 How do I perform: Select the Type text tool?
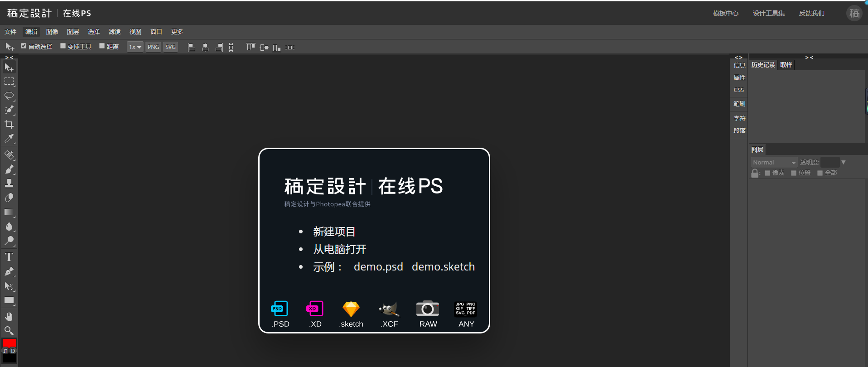tap(9, 257)
